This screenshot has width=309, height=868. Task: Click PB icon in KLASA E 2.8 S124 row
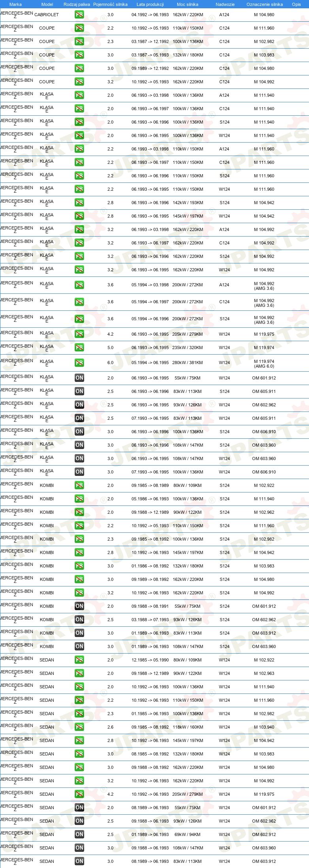pyautogui.click(x=79, y=203)
